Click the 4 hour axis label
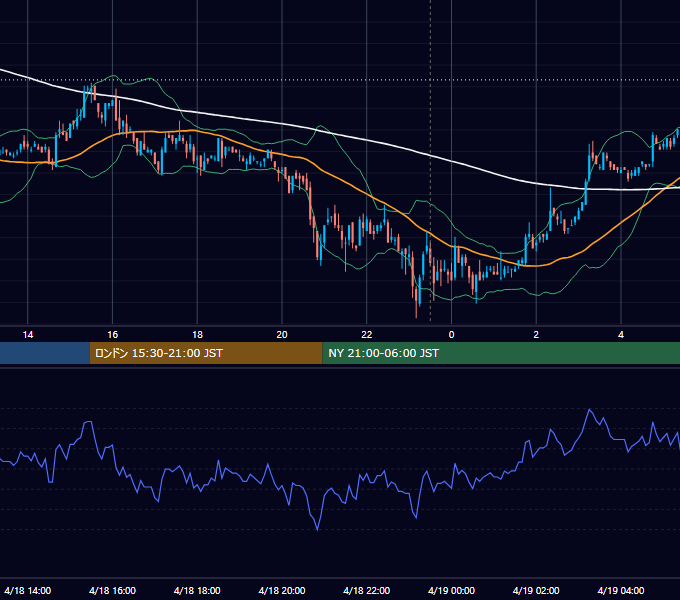Viewport: 680px width, 600px height. click(621, 335)
